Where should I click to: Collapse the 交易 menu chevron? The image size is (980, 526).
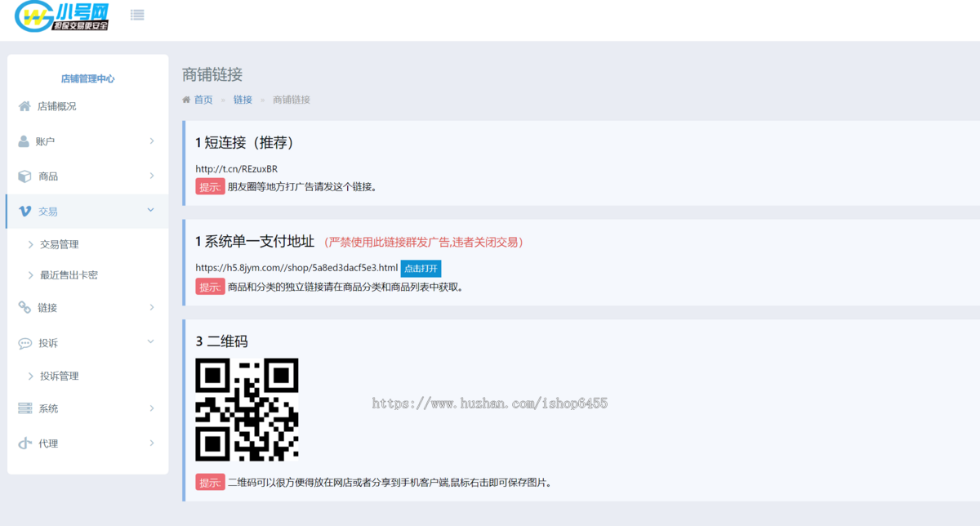[150, 210]
